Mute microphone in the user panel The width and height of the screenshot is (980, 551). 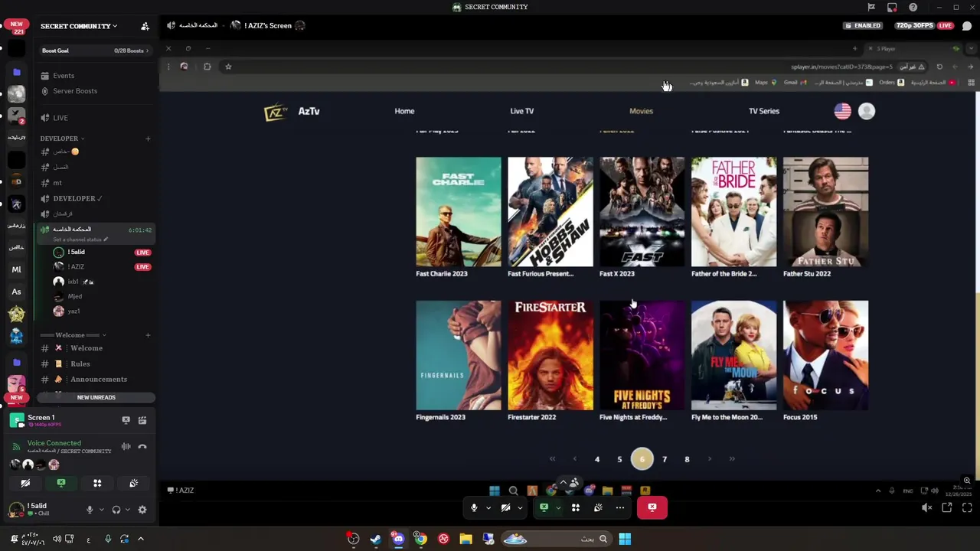[x=90, y=510]
